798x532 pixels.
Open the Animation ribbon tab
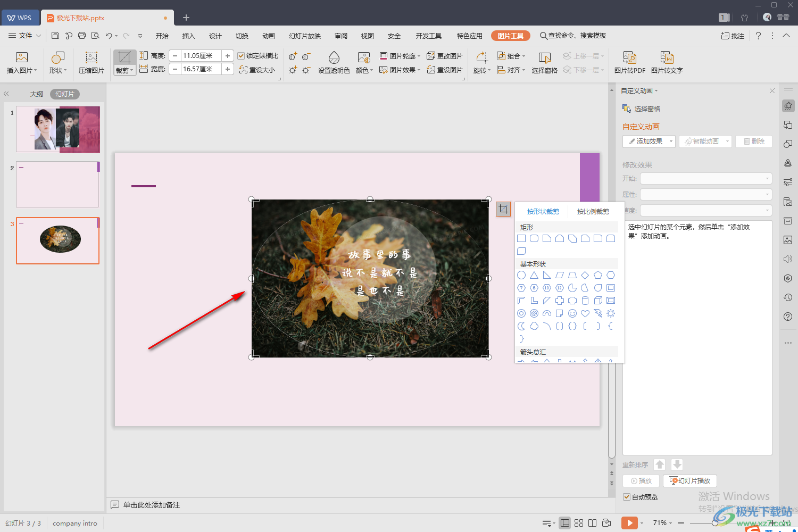point(268,36)
